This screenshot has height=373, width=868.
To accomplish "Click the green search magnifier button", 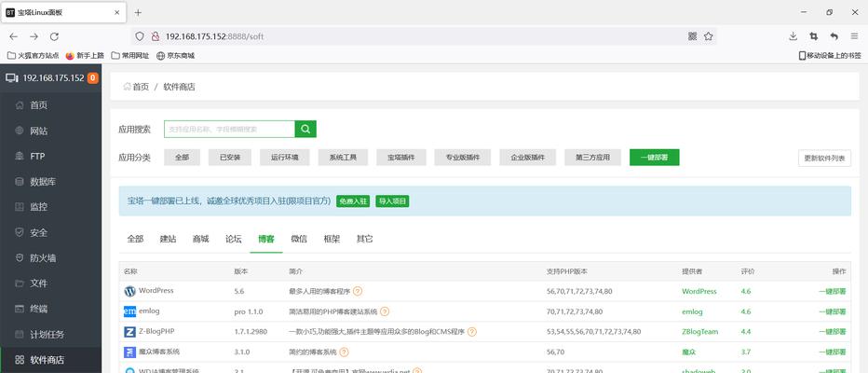I will (x=305, y=129).
